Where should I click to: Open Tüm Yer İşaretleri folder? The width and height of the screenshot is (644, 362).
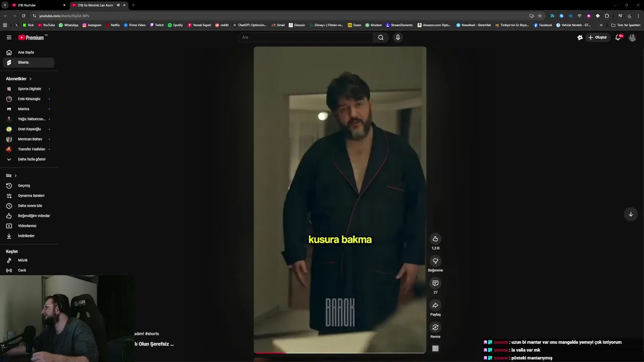625,25
